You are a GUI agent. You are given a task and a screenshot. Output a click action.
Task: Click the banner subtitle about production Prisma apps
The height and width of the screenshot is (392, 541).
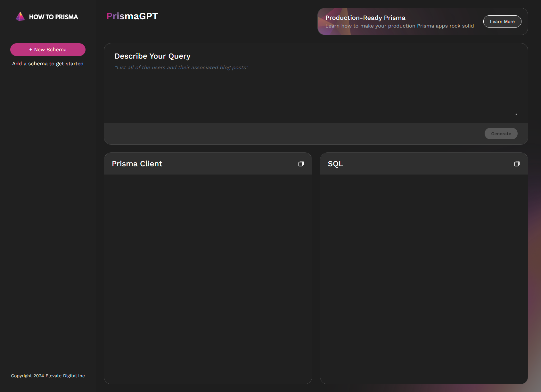coord(399,26)
